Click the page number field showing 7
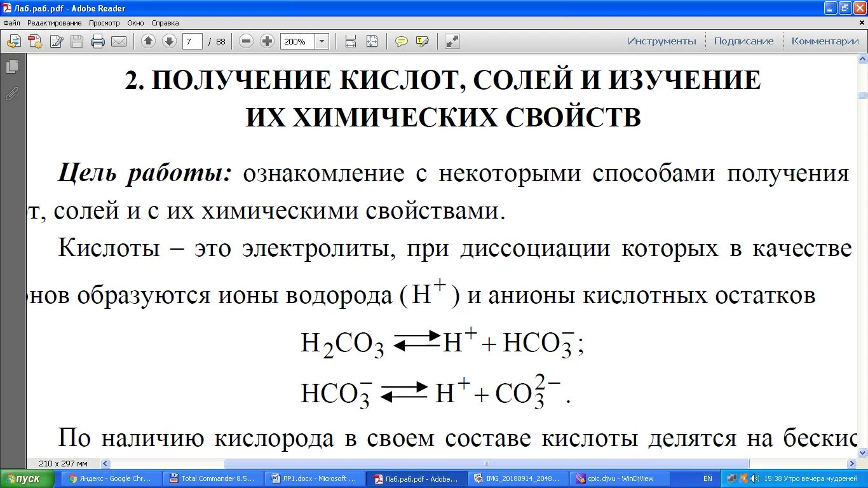The width and height of the screenshot is (868, 488). pos(193,41)
